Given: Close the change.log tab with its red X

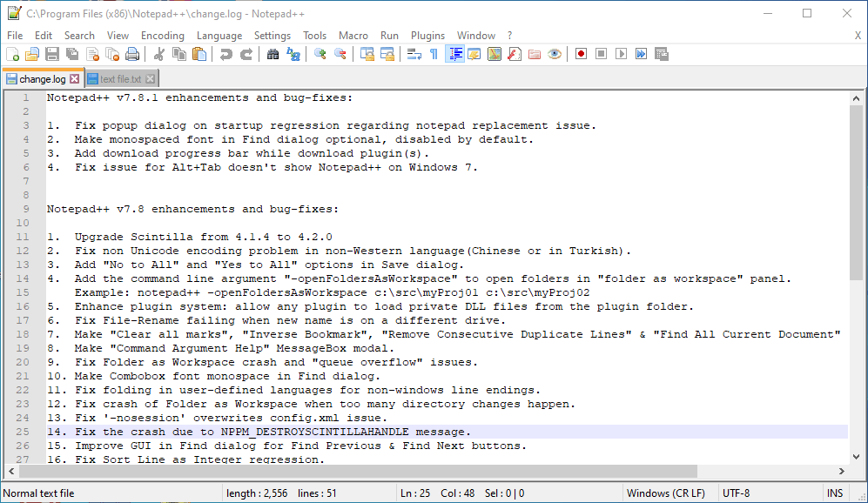Looking at the screenshot, I should point(75,79).
